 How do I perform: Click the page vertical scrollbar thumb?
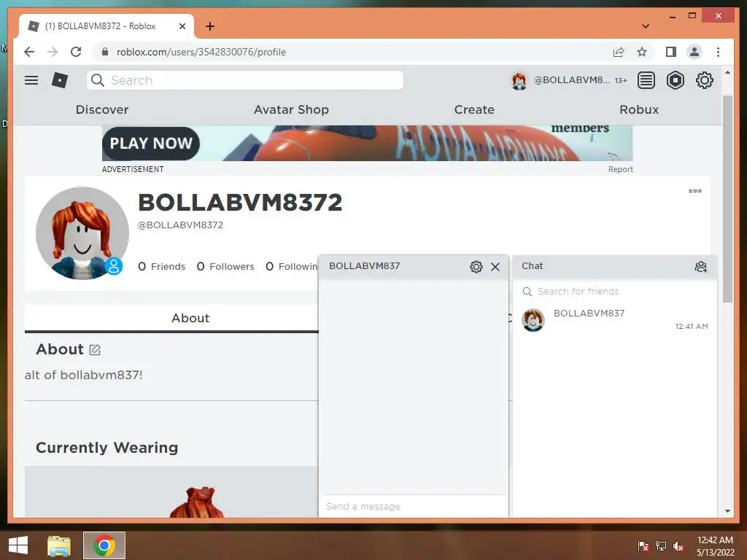[727, 199]
